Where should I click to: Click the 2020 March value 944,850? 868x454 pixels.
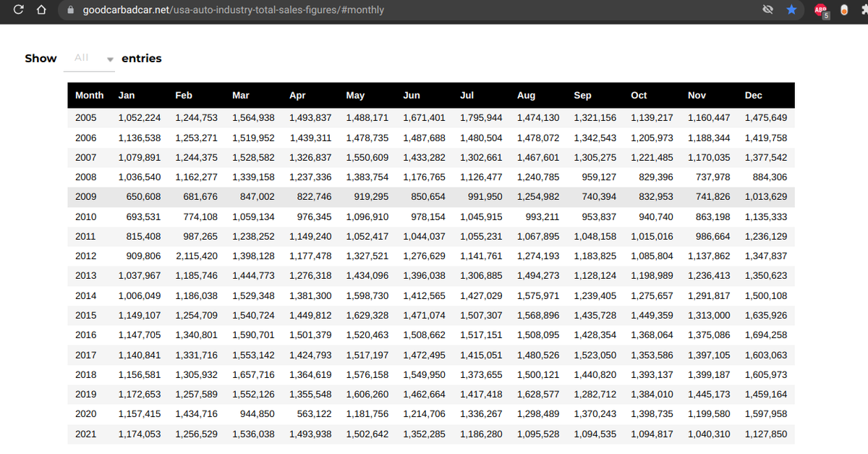tap(257, 413)
